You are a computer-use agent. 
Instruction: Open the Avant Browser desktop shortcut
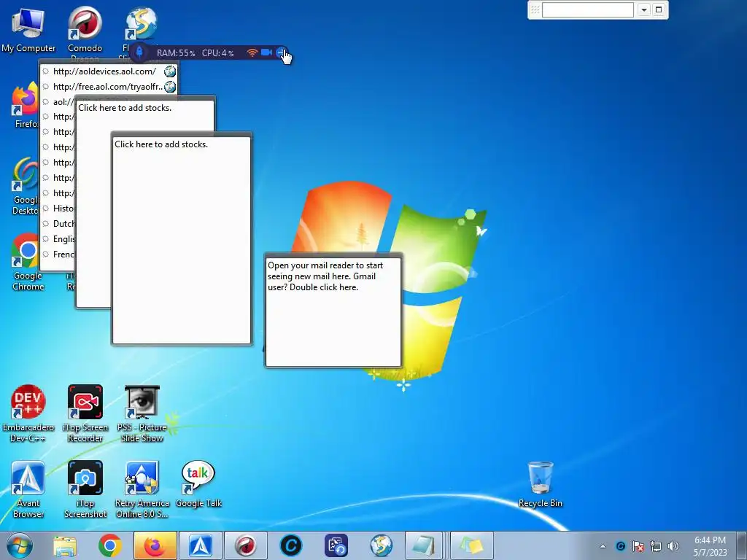coord(28,489)
